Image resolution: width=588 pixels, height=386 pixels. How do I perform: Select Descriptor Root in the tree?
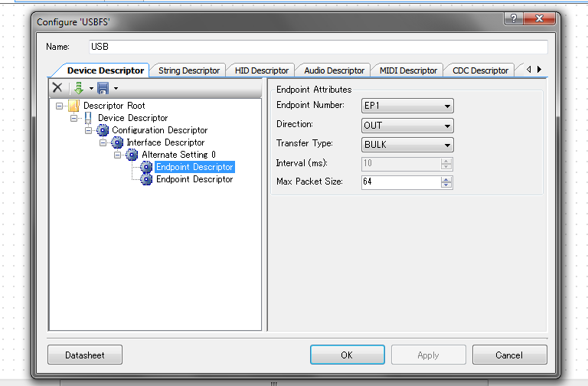(x=114, y=106)
